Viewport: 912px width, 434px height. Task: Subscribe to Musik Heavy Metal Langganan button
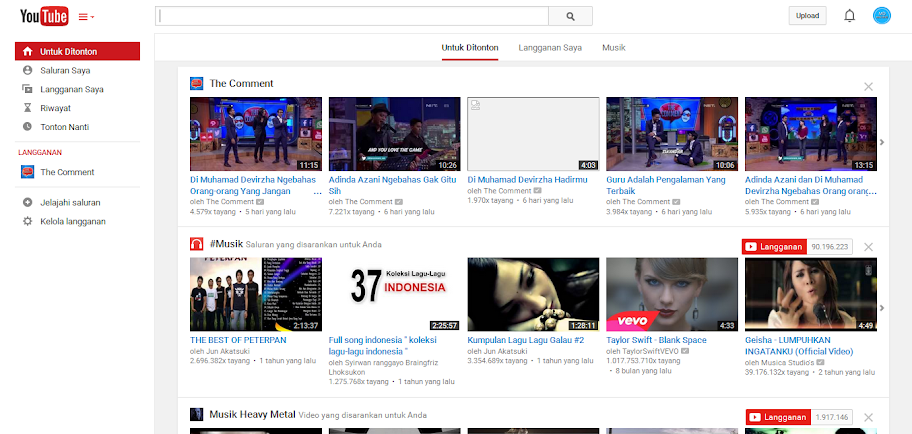tap(779, 417)
